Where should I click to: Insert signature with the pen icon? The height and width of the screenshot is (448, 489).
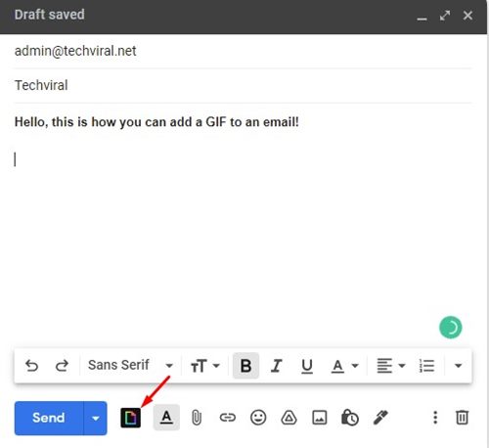point(380,418)
